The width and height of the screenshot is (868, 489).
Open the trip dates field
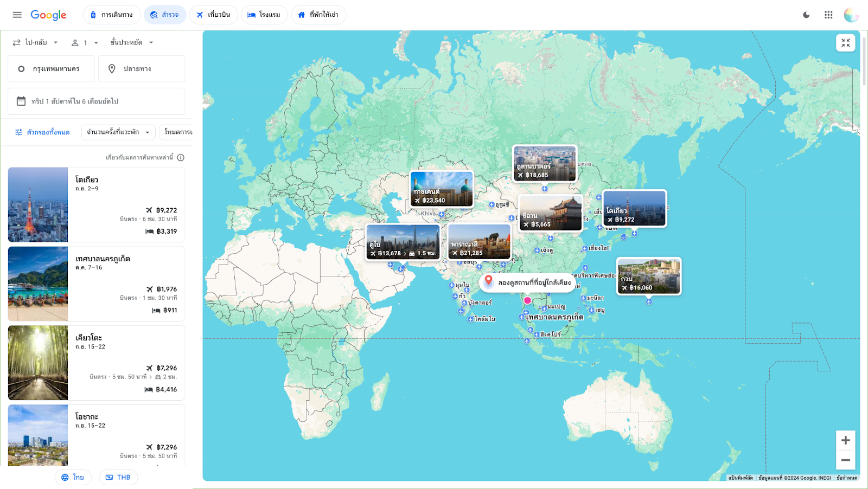pyautogui.click(x=97, y=101)
